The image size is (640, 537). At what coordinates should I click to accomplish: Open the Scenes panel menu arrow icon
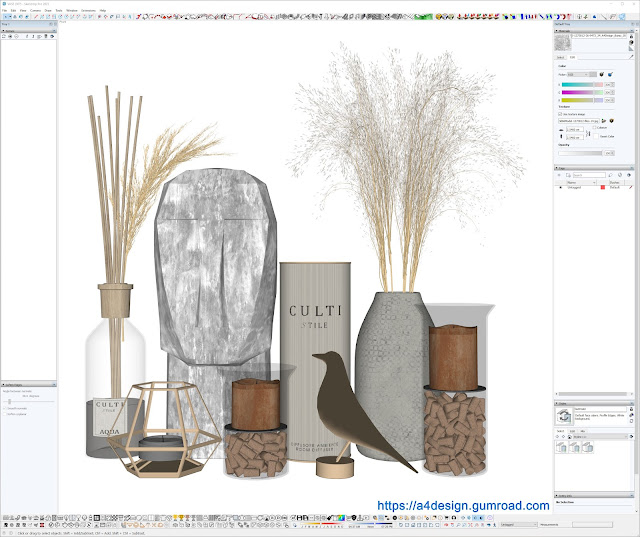point(52,36)
